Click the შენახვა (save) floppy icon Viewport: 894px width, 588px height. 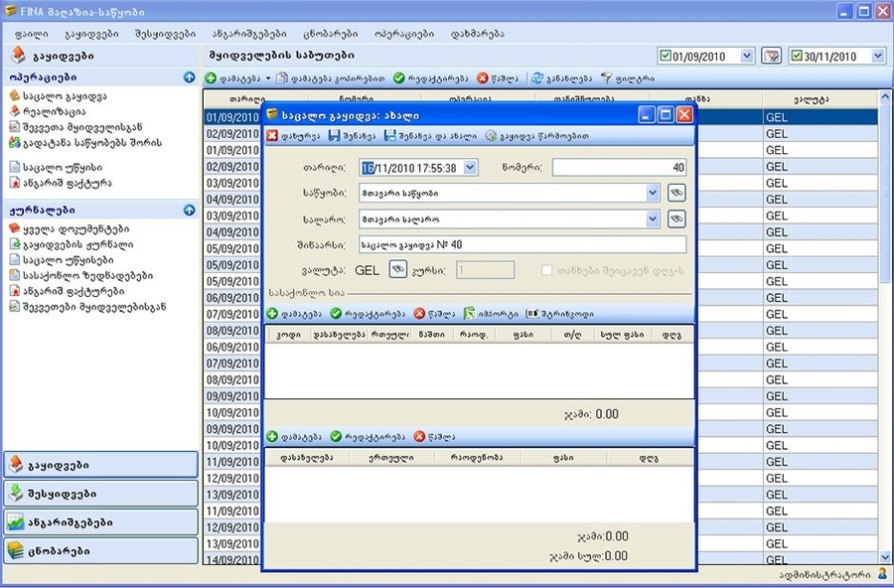pyautogui.click(x=335, y=136)
